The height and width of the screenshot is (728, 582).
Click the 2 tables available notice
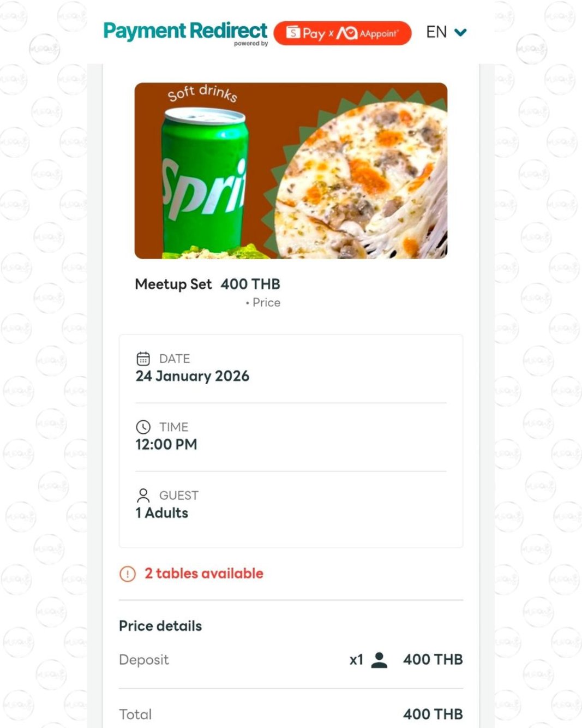click(203, 574)
